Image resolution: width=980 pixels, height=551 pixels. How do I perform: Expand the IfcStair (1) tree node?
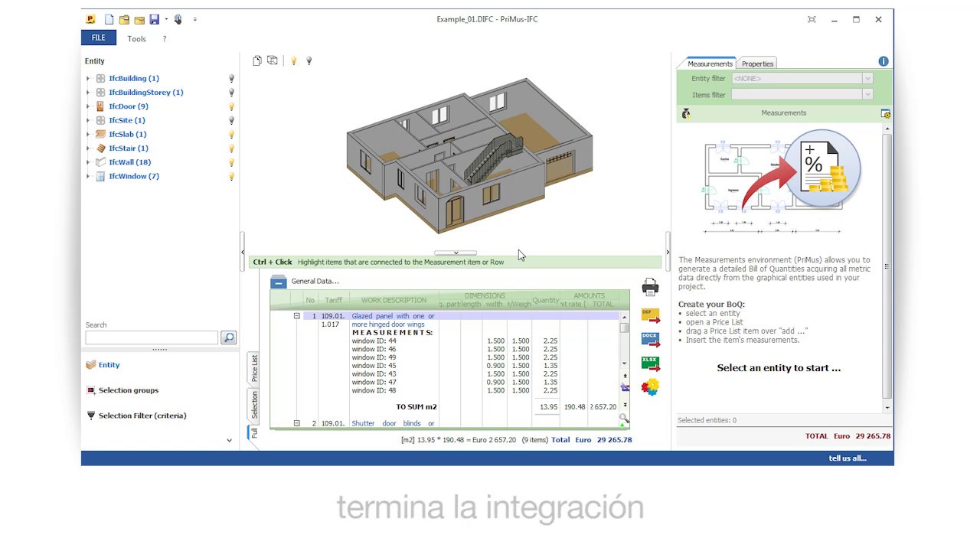coord(88,148)
